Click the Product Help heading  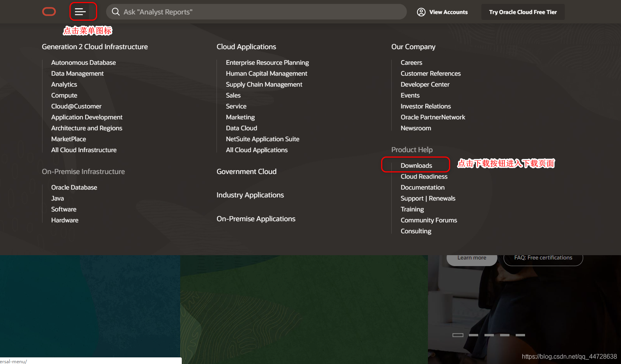412,150
